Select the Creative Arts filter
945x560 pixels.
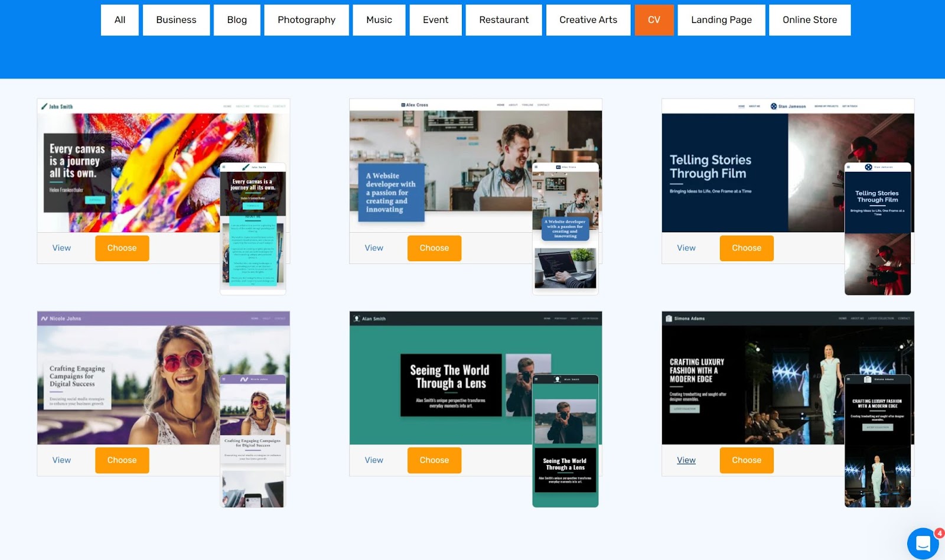click(588, 19)
